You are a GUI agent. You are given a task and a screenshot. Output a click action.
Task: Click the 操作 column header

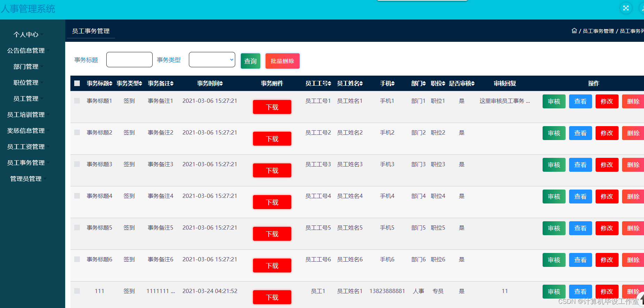tap(593, 83)
